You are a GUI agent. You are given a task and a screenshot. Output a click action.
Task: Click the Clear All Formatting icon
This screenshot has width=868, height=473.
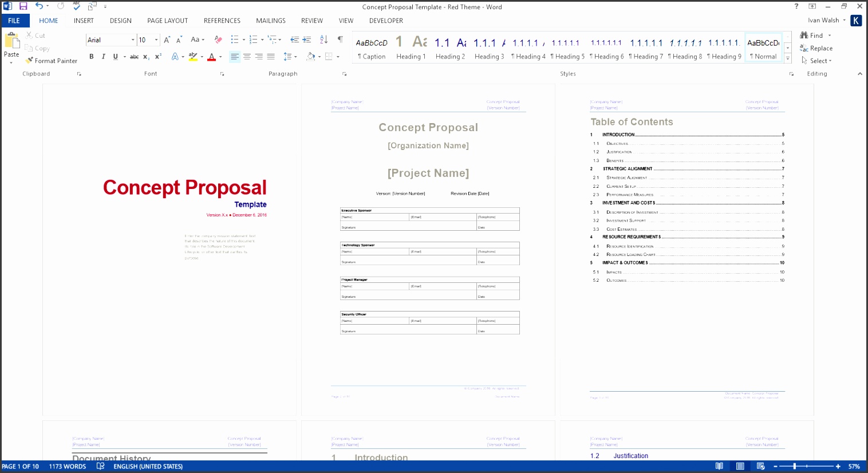[218, 40]
